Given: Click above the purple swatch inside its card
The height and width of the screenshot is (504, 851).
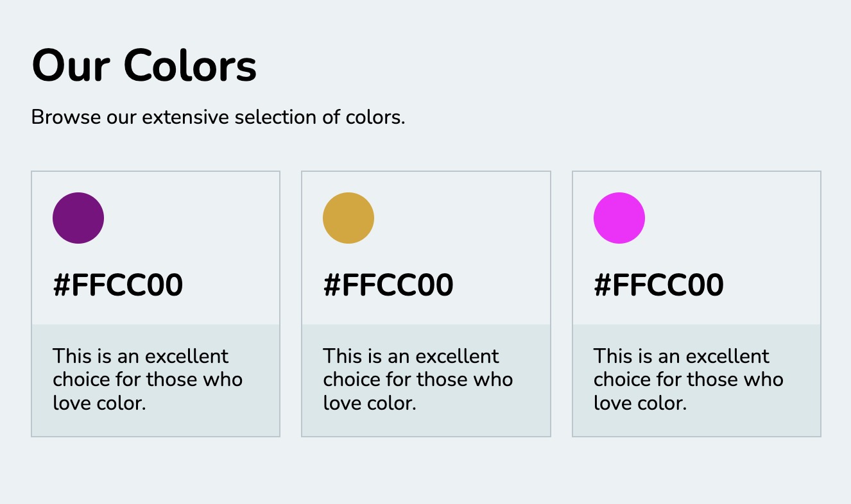Looking at the screenshot, I should tap(78, 183).
